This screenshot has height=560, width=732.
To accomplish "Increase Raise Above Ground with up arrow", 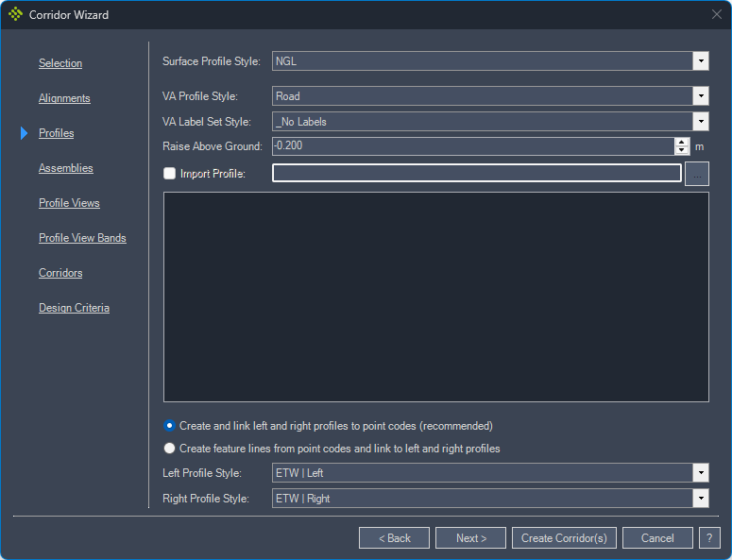I will [x=682, y=143].
